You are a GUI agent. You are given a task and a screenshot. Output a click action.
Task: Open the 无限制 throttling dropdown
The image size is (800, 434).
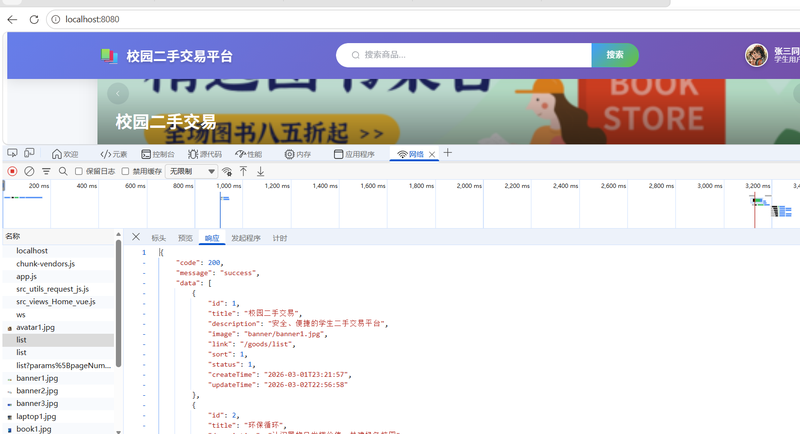coord(192,171)
